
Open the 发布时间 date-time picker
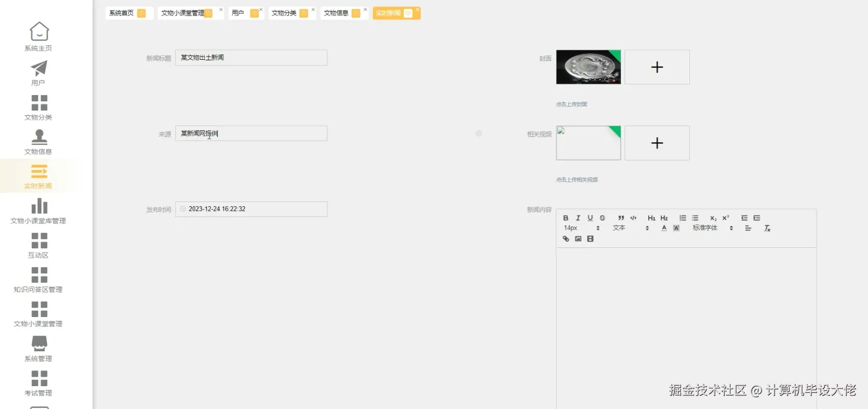tap(251, 209)
